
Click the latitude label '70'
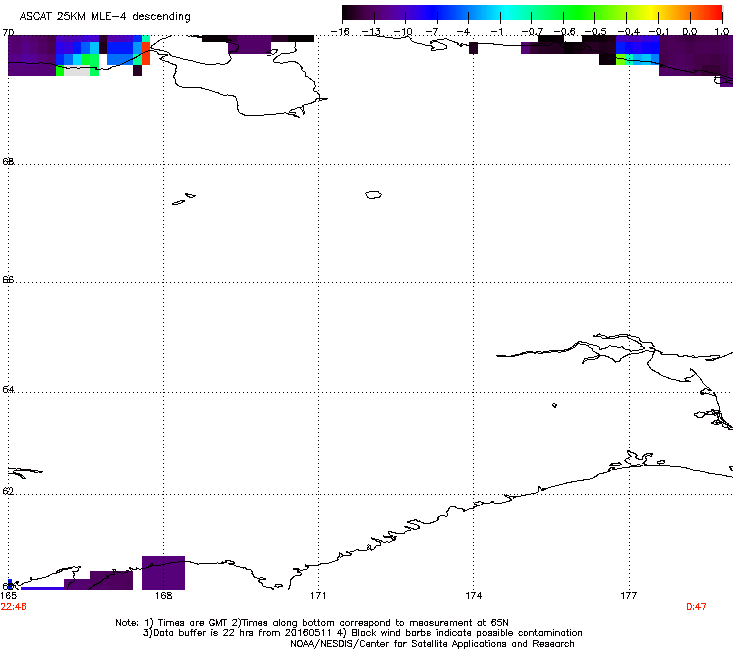pos(8,32)
